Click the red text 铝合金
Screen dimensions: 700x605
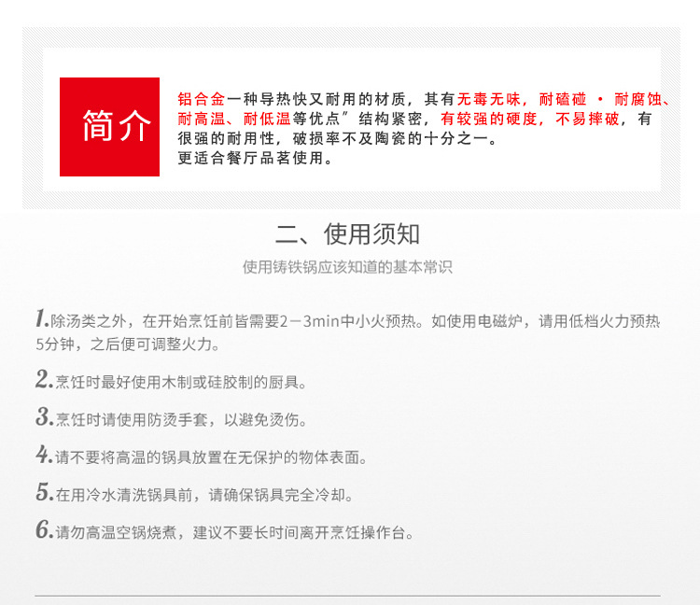click(202, 99)
